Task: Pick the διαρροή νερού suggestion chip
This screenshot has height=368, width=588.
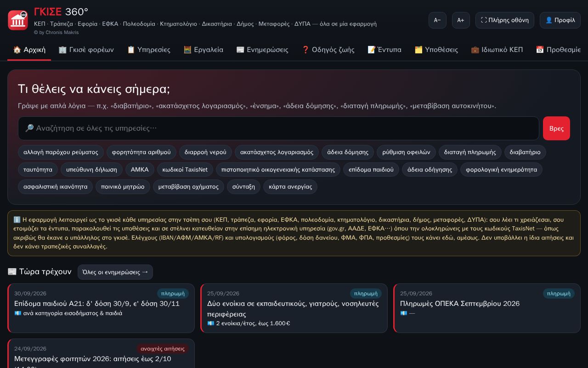Action: coord(205,152)
